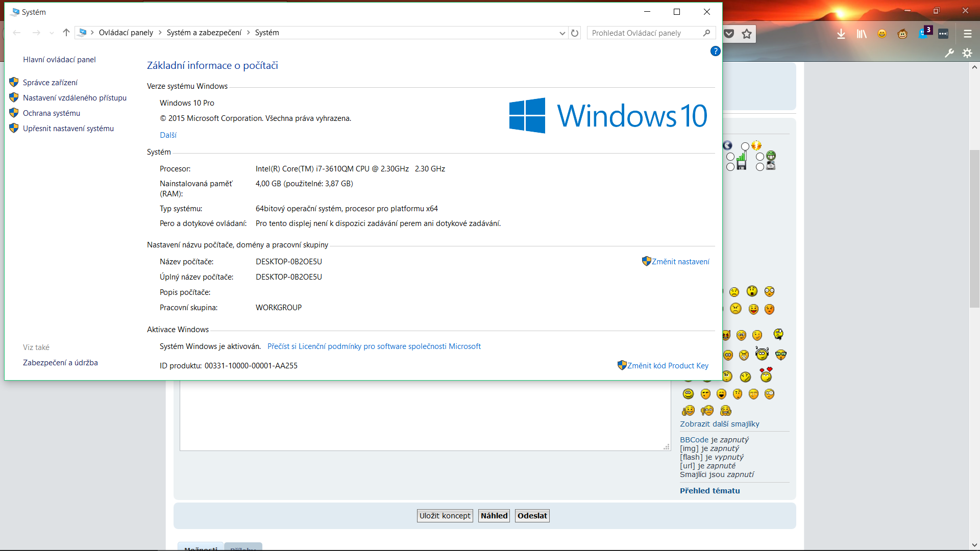Click the gear icon below Firefox menu
Image resolution: width=980 pixels, height=551 pixels.
point(967,53)
